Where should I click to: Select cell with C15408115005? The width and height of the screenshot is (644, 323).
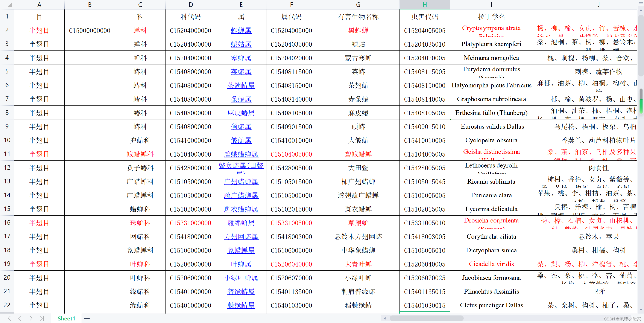425,72
